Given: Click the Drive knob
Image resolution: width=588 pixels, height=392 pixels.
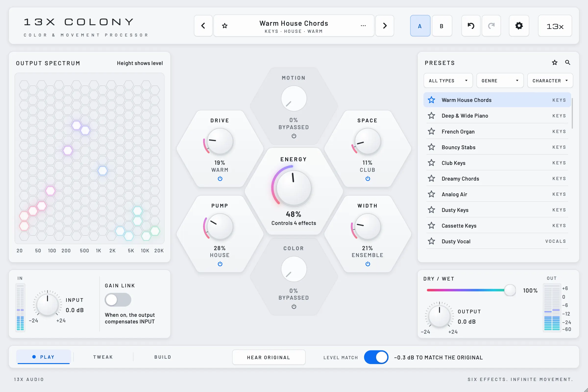Looking at the screenshot, I should point(220,142).
